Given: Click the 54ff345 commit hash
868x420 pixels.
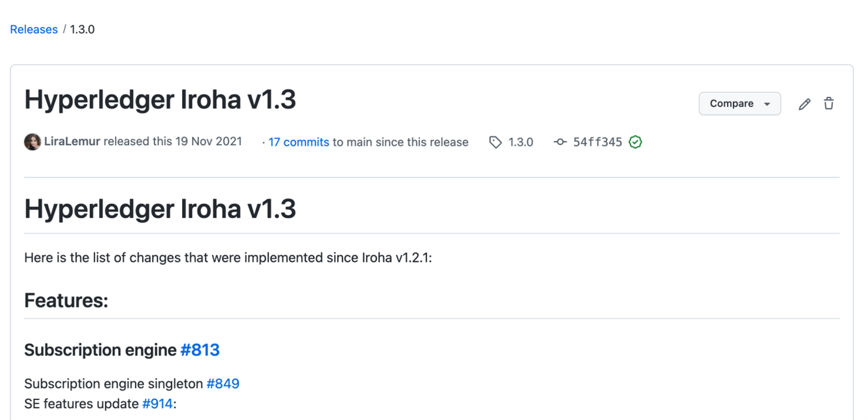Looking at the screenshot, I should 598,142.
